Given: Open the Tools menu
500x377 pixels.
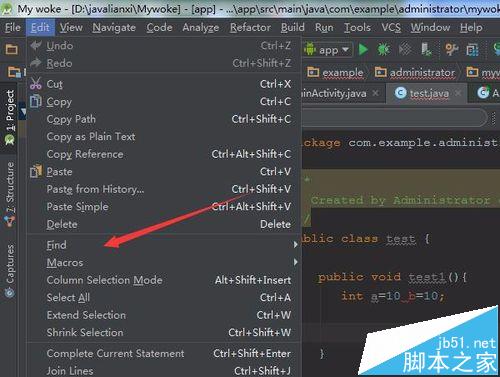Looking at the screenshot, I should 357,27.
